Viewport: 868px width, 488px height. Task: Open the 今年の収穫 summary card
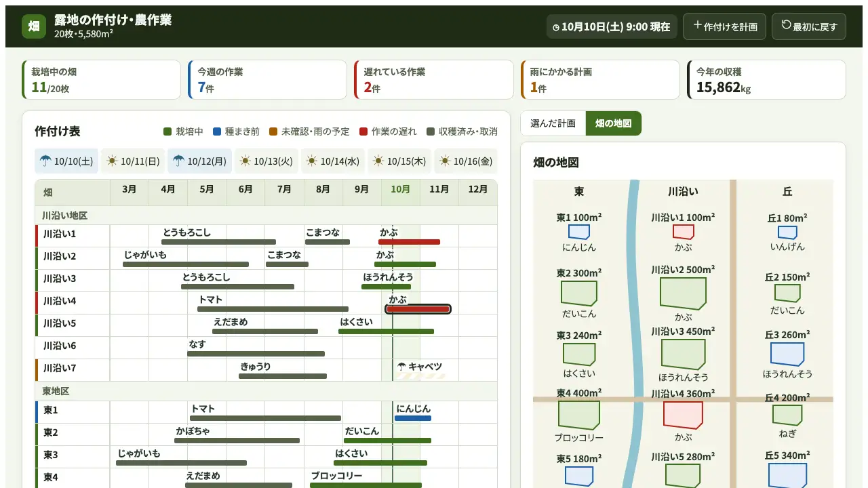766,80
